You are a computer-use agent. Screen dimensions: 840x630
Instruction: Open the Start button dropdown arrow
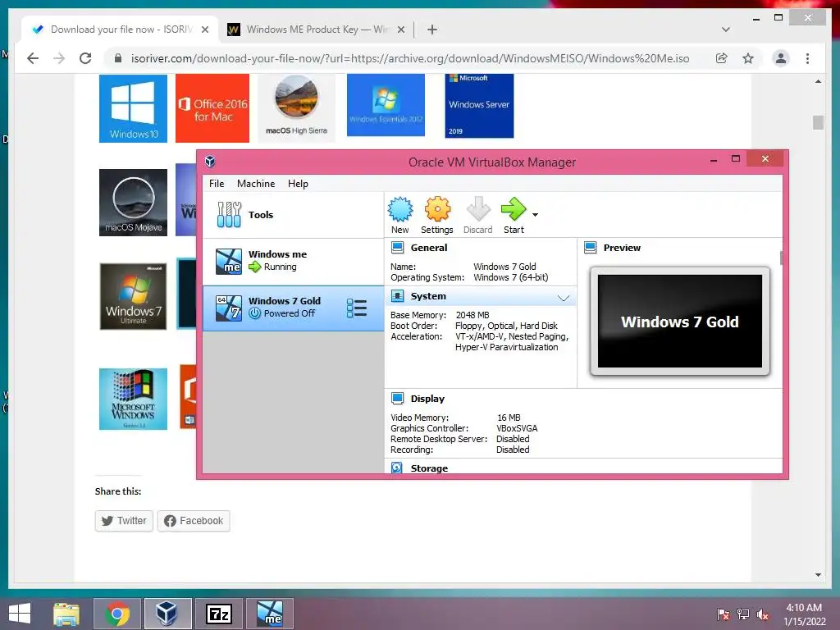point(535,215)
